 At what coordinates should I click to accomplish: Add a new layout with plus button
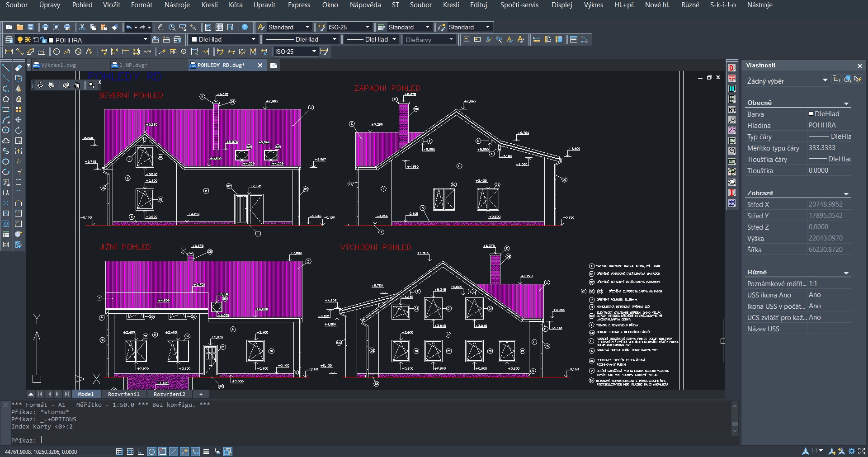pyautogui.click(x=201, y=394)
